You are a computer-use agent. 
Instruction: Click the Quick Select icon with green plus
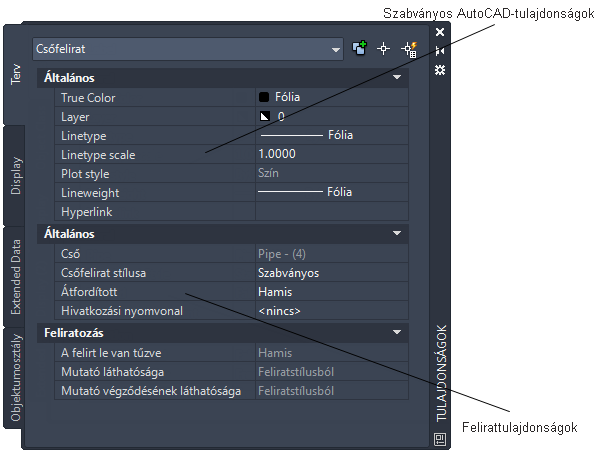359,49
